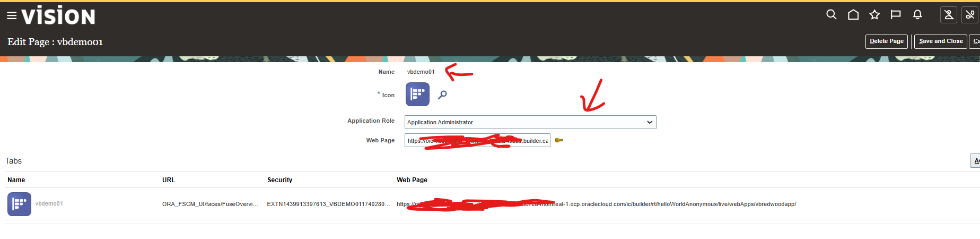The image size is (980, 239).
Task: Select the vbdemo01 tab row icon
Action: point(19,204)
